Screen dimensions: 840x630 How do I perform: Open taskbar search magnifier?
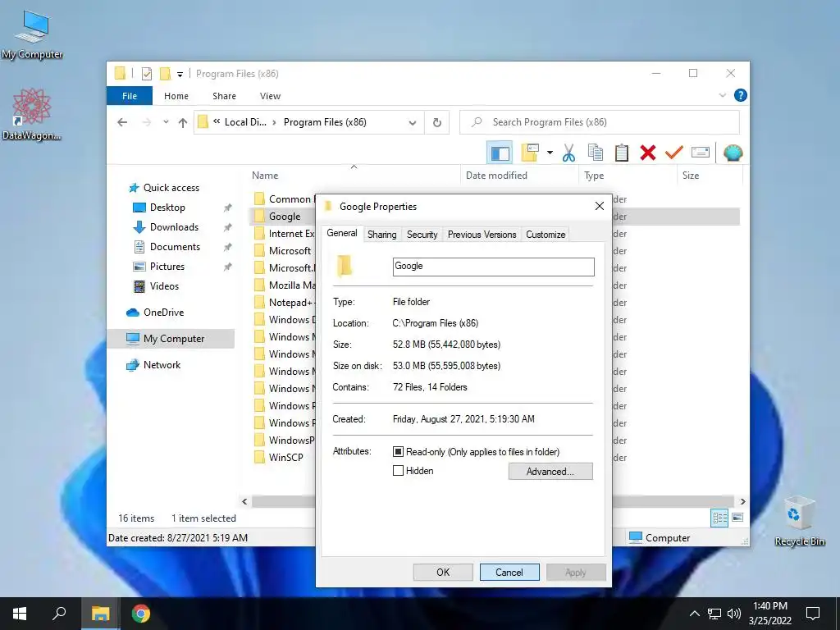click(59, 614)
